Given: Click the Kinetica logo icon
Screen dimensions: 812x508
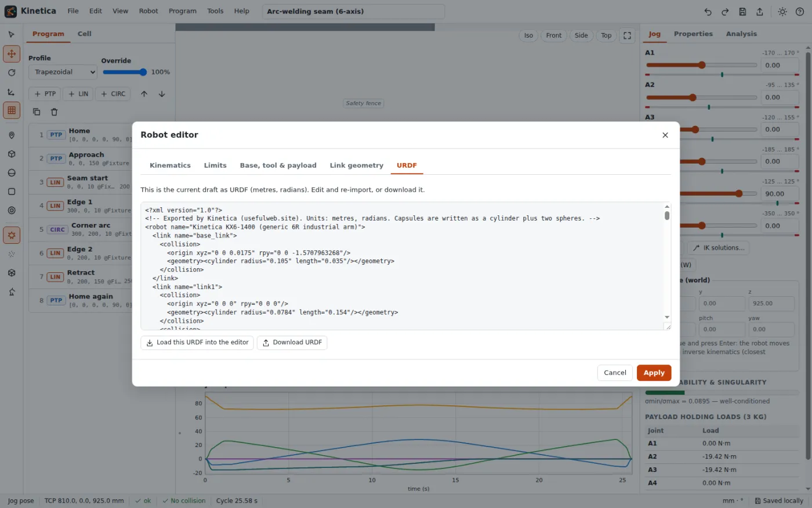Looking at the screenshot, I should pos(10,11).
